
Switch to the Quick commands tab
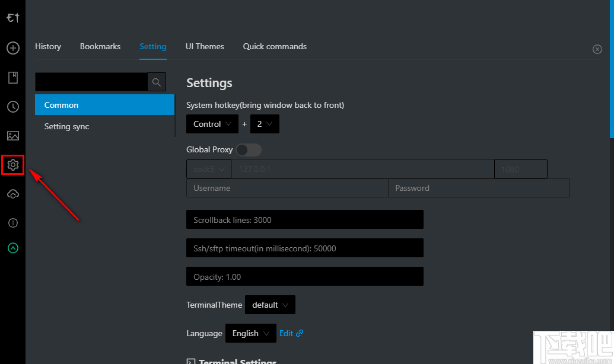(x=275, y=46)
